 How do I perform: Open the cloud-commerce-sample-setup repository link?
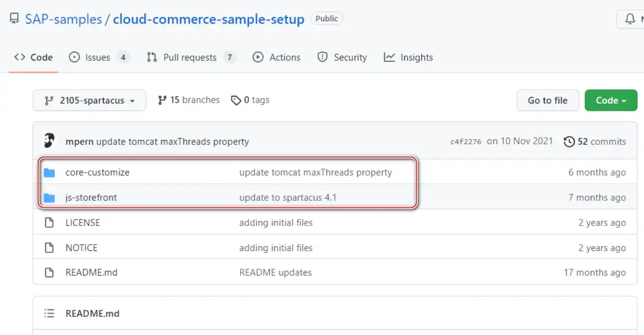[209, 19]
